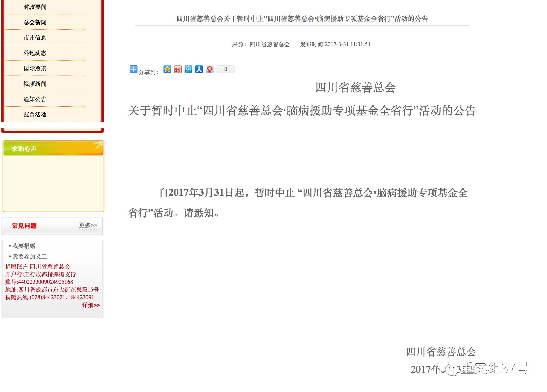Click the 捐赠热线 phone number line
547x392 pixels.
click(x=50, y=297)
